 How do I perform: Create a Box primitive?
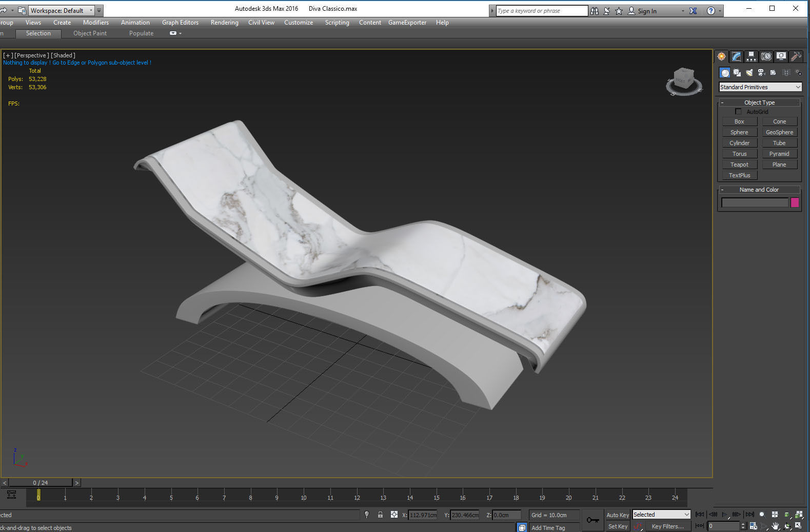[739, 121]
